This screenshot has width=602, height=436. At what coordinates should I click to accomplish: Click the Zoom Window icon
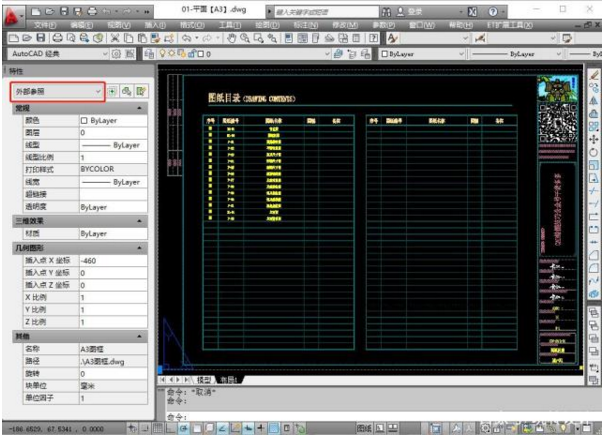258,38
